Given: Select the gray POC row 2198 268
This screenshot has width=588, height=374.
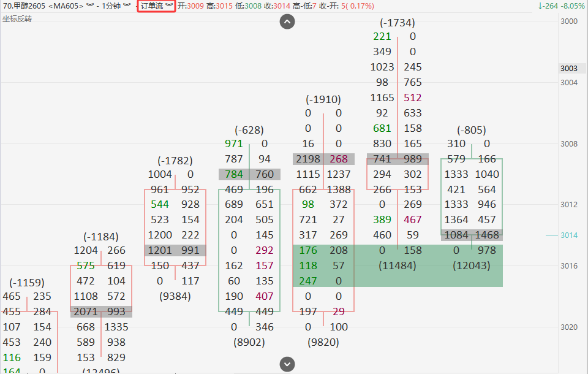Looking at the screenshot, I should click(x=323, y=159).
